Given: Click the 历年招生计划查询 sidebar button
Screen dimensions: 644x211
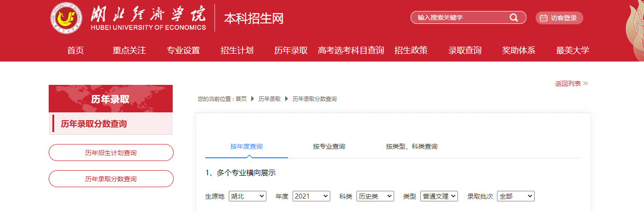Looking at the screenshot, I should pyautogui.click(x=111, y=153).
